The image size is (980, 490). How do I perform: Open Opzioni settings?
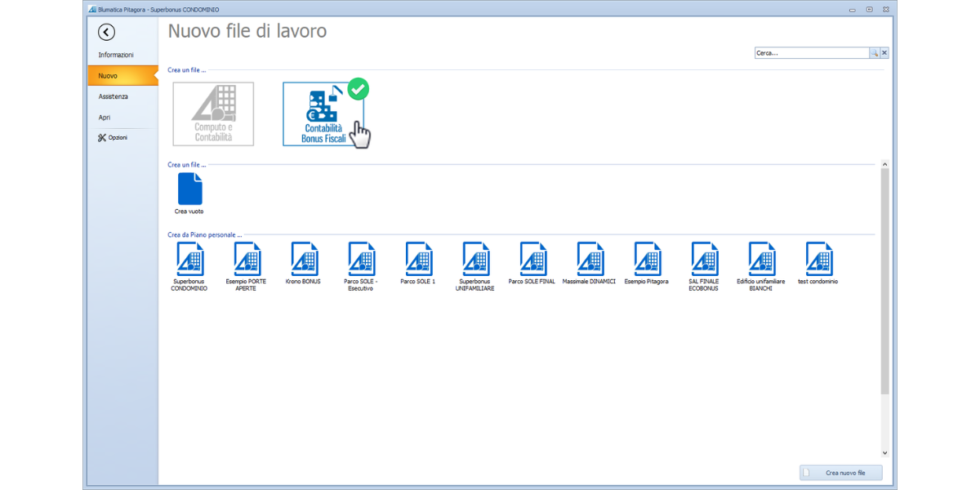pyautogui.click(x=113, y=138)
